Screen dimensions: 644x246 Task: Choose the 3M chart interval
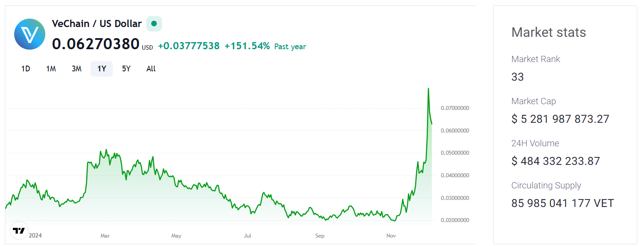point(76,69)
